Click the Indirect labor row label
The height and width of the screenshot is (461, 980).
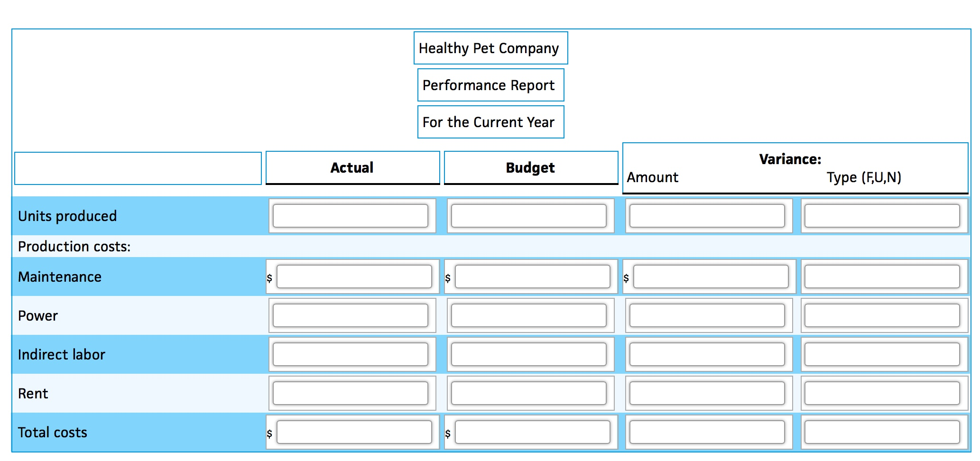[62, 355]
